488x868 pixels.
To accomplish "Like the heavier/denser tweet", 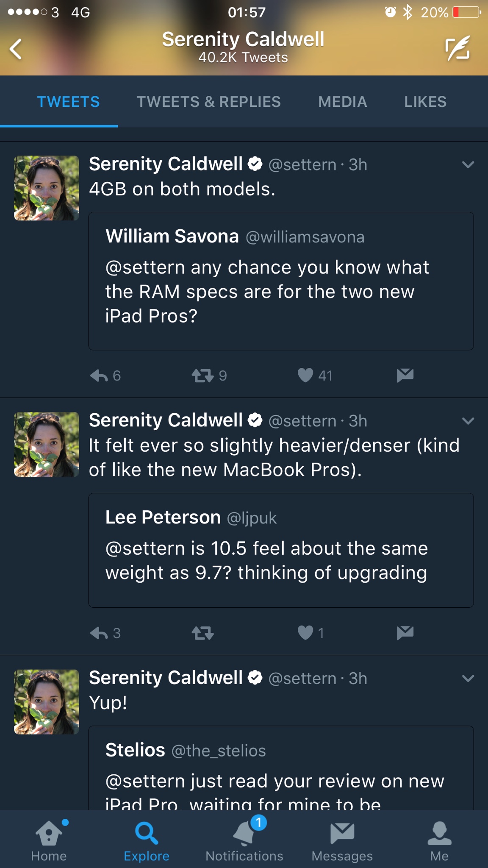I will (305, 633).
